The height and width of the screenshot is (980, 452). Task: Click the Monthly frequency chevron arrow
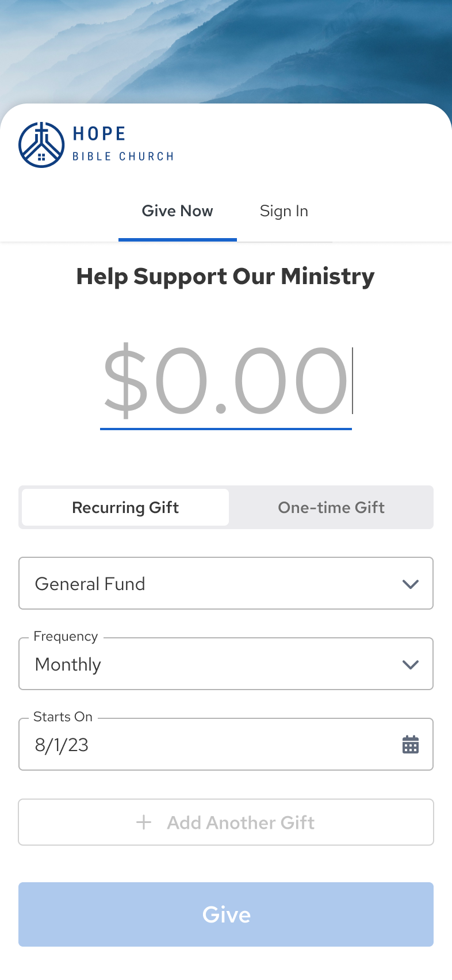410,664
